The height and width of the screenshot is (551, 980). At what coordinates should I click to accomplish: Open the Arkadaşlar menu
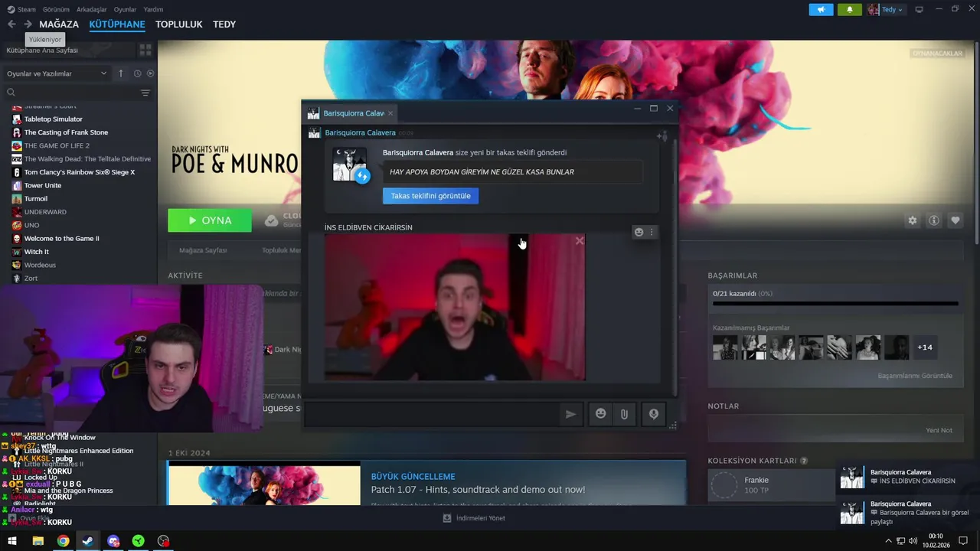[x=92, y=9]
